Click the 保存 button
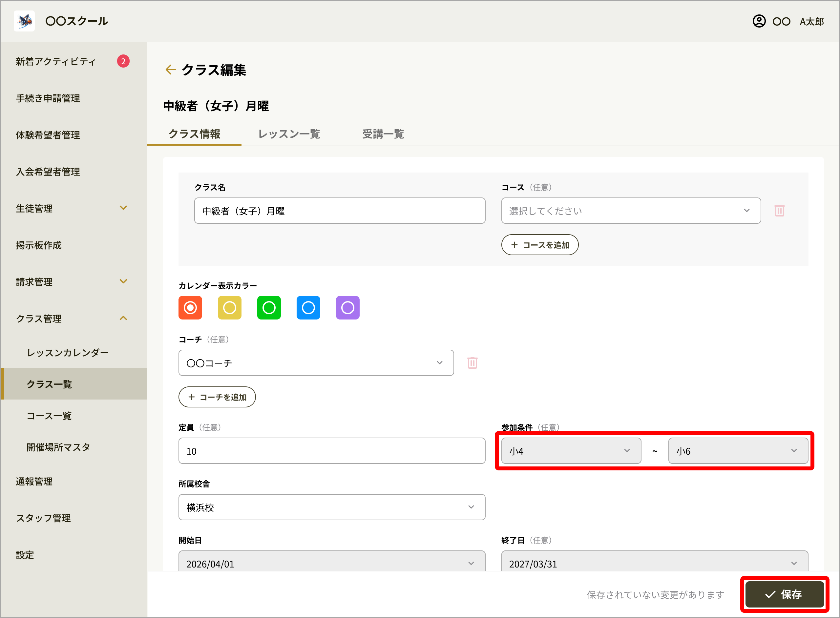 pos(784,594)
